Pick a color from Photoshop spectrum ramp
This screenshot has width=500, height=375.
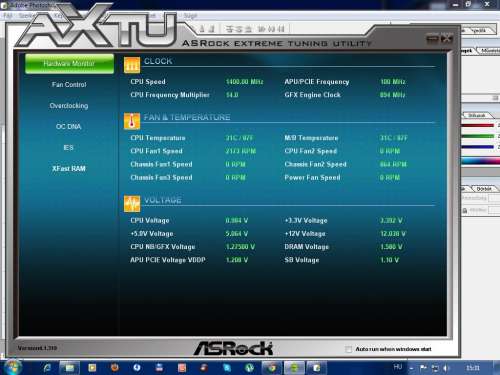480,161
